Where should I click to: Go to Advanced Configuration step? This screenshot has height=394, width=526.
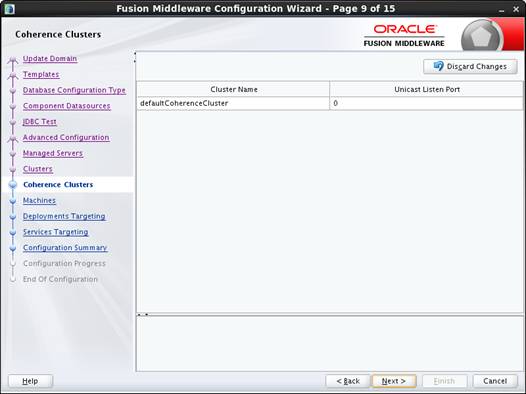point(66,137)
